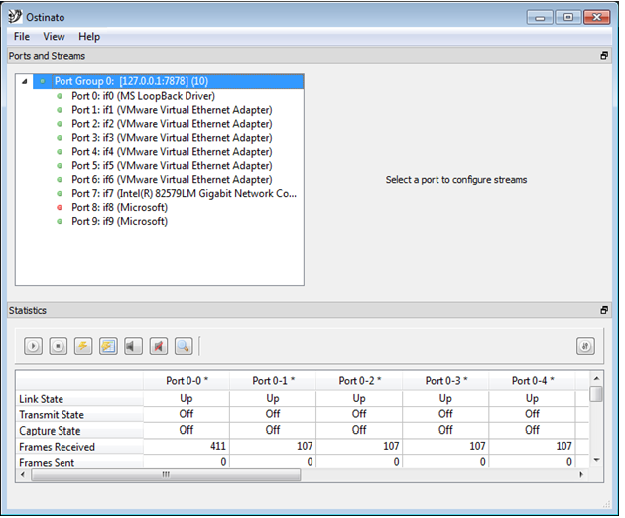Click red status dot beside Port 8
The width and height of the screenshot is (625, 518).
click(x=60, y=207)
